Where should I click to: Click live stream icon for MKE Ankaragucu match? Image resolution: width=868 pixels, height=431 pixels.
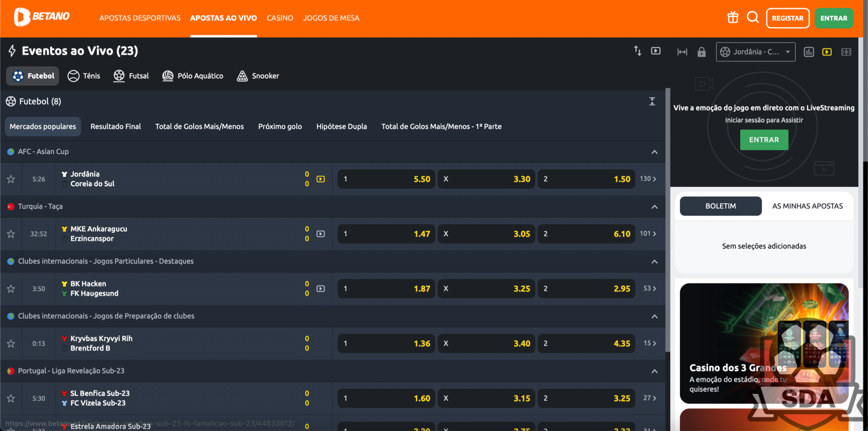pos(321,234)
